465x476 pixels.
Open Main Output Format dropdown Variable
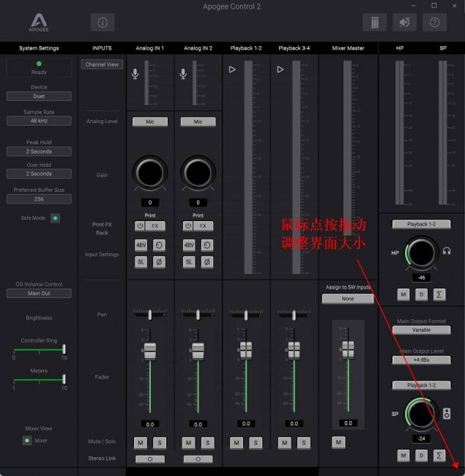point(421,330)
